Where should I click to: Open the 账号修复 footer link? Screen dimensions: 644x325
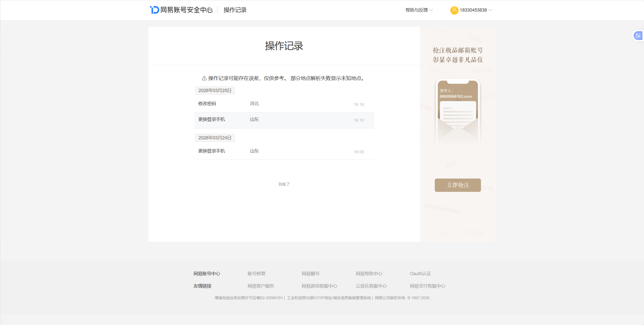(x=256, y=274)
